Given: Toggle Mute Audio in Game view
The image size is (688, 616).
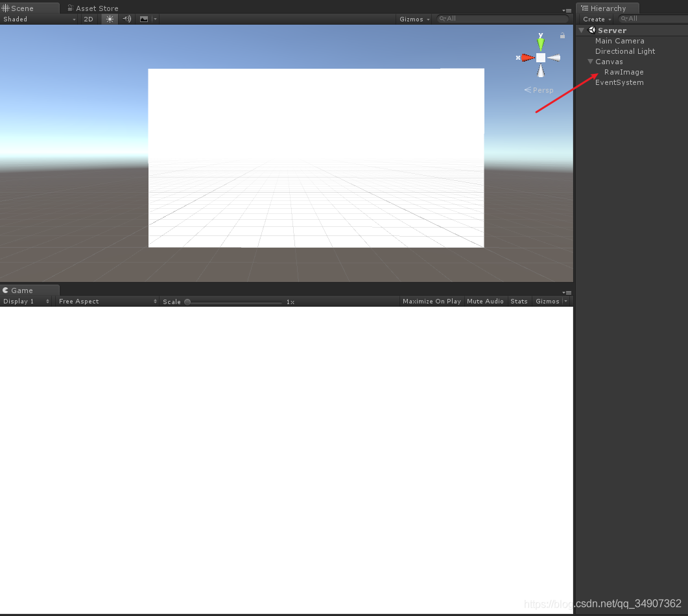Looking at the screenshot, I should coord(485,302).
